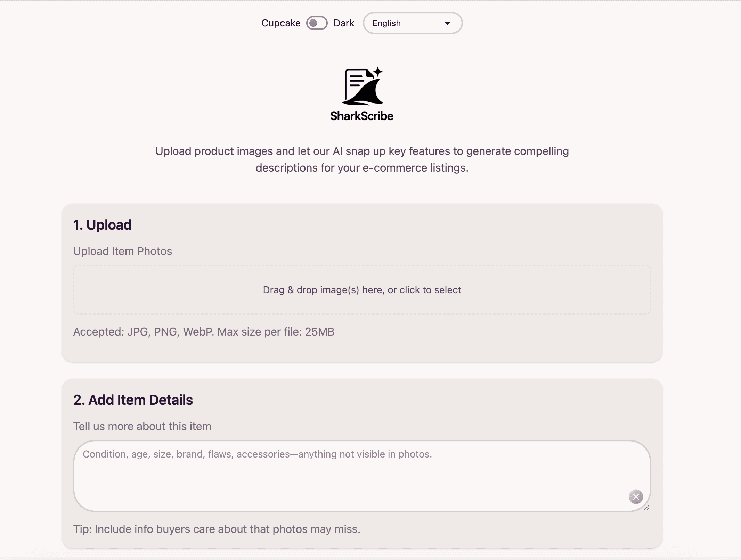The height and width of the screenshot is (560, 741).
Task: Click the Dark theme label
Action: [343, 23]
